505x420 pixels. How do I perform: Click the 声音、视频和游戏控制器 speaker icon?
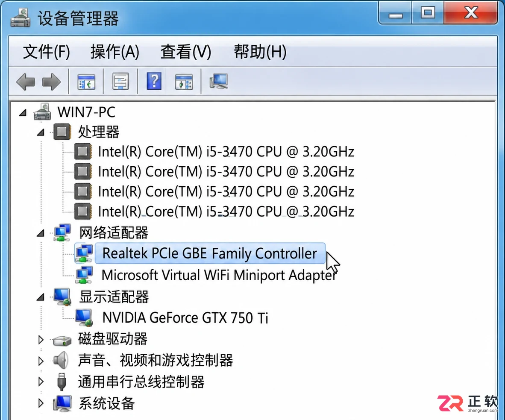click(61, 360)
